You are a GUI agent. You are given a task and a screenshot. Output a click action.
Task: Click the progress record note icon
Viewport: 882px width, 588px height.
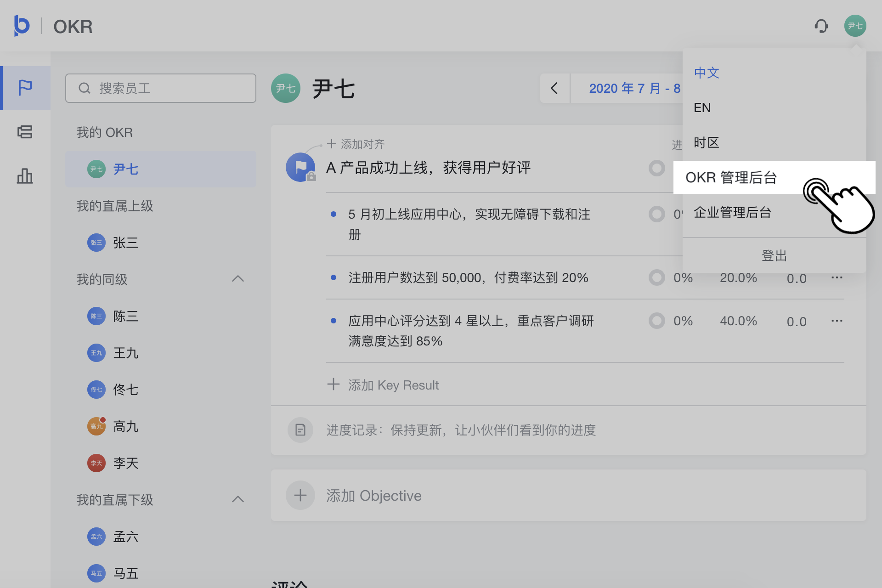click(300, 430)
